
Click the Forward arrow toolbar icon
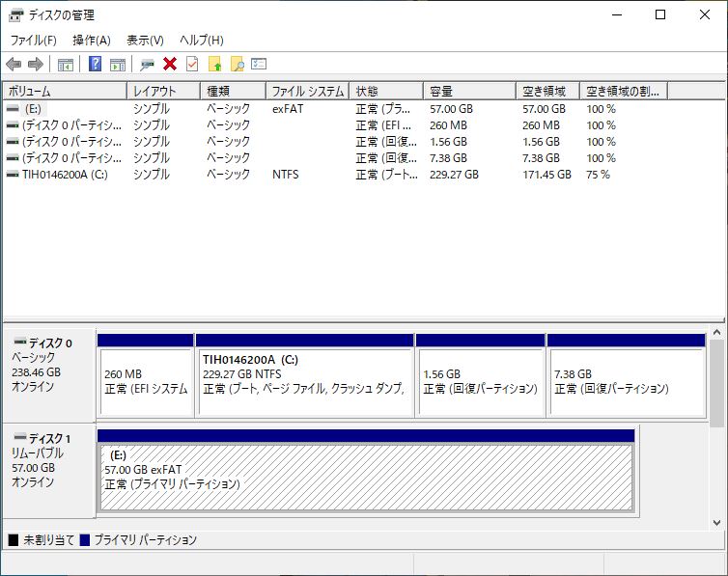coord(36,64)
